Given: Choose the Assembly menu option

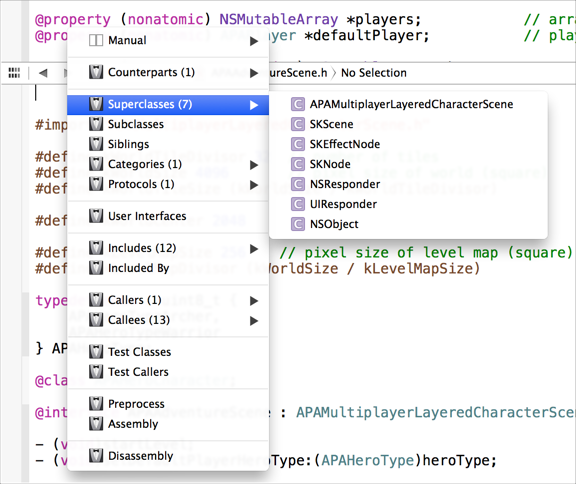Looking at the screenshot, I should (x=168, y=424).
